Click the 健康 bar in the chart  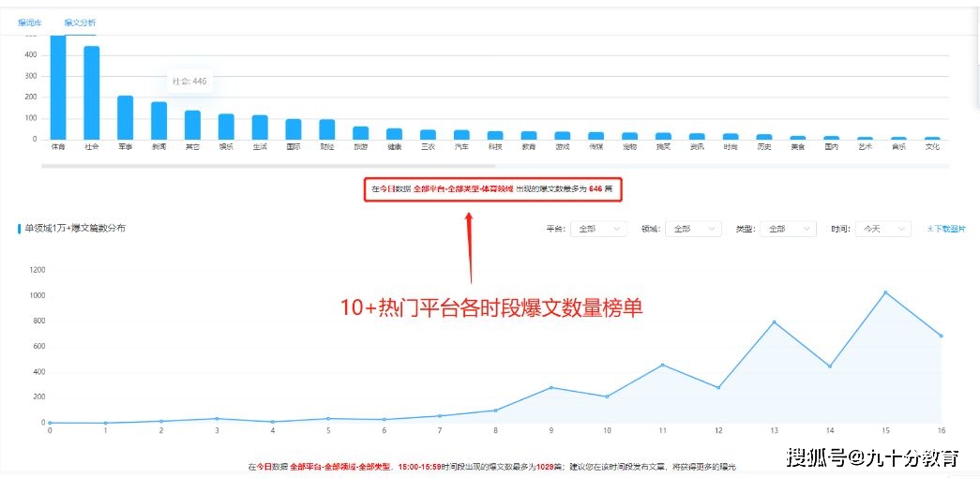(x=395, y=134)
